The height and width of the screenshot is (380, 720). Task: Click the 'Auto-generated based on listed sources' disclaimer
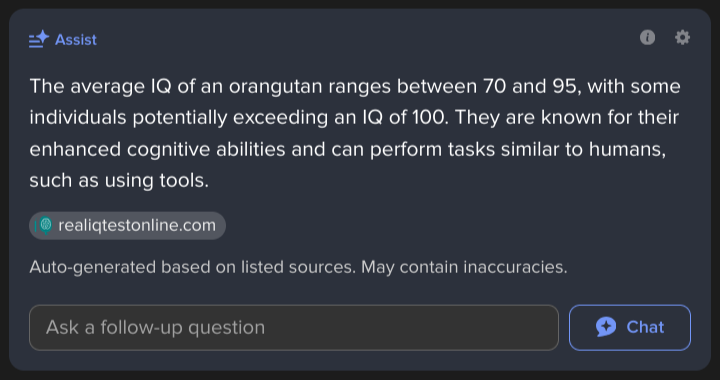pos(193,267)
